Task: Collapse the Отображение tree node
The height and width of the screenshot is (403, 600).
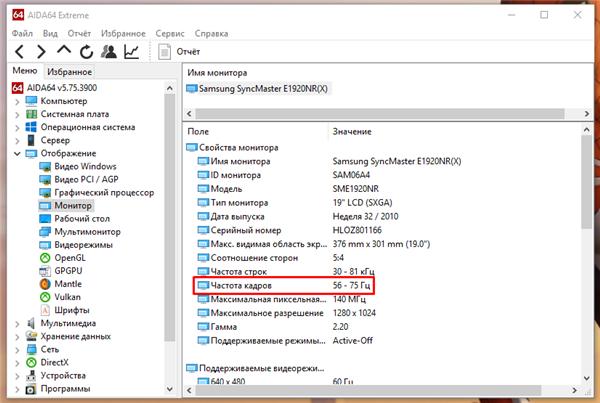Action: click(x=17, y=154)
